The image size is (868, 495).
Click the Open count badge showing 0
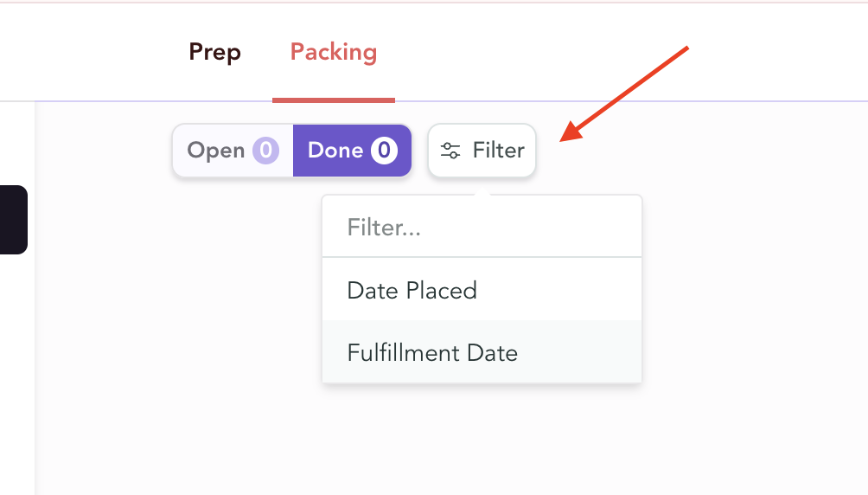(x=265, y=151)
